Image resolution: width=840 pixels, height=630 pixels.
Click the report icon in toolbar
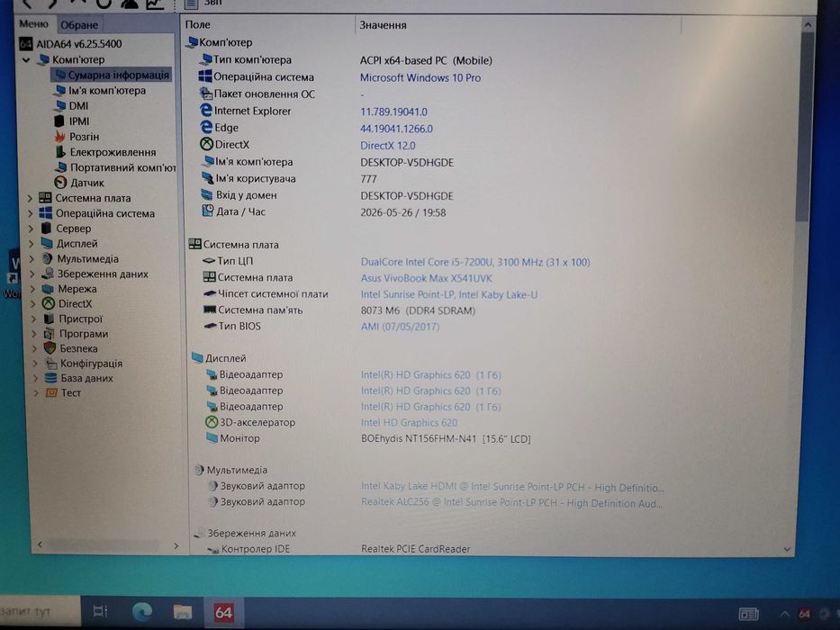pyautogui.click(x=191, y=4)
